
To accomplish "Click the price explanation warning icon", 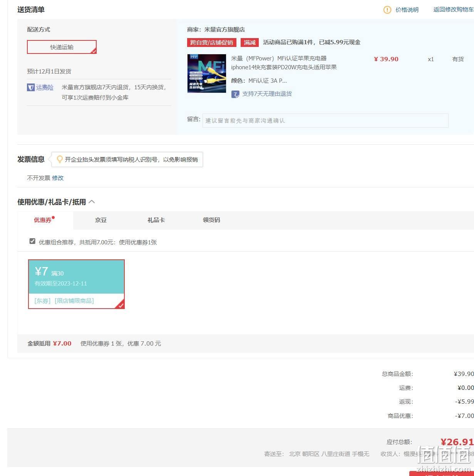I will click(387, 10).
